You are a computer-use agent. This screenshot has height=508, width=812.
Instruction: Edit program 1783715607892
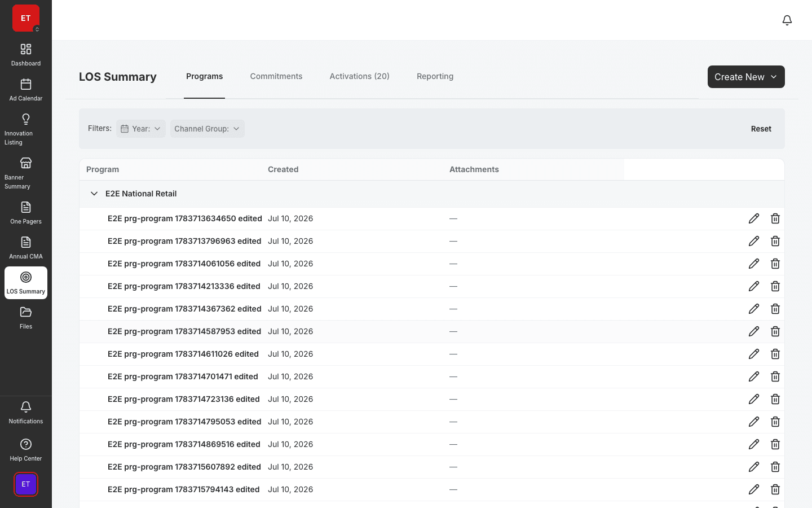point(754,467)
